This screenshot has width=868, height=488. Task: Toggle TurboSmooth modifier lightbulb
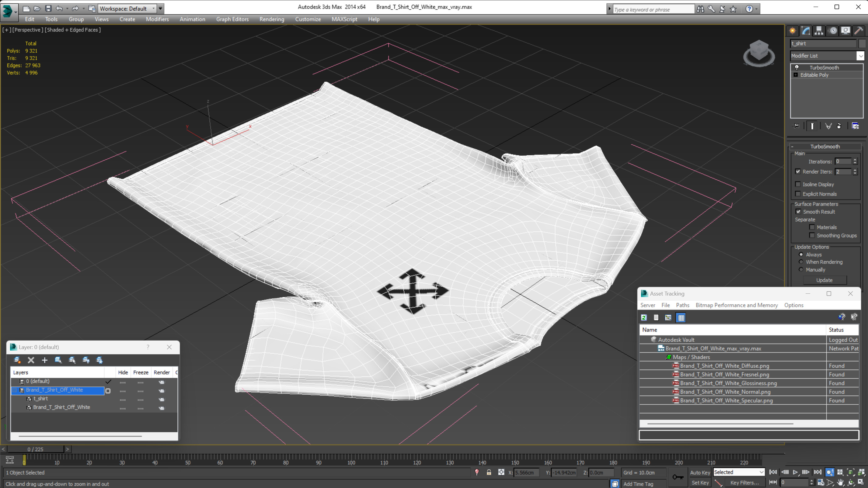pyautogui.click(x=797, y=67)
